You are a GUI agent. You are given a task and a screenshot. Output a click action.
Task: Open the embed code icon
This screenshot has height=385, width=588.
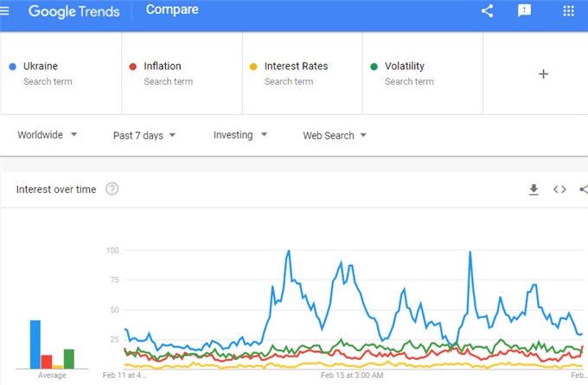[x=559, y=189]
